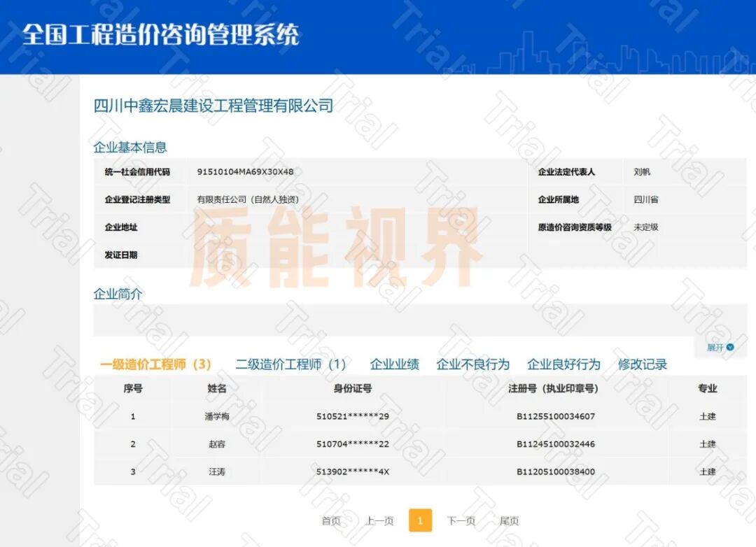Switch to 二级造价工程师 (1) tab
The image size is (756, 547).
click(x=290, y=364)
